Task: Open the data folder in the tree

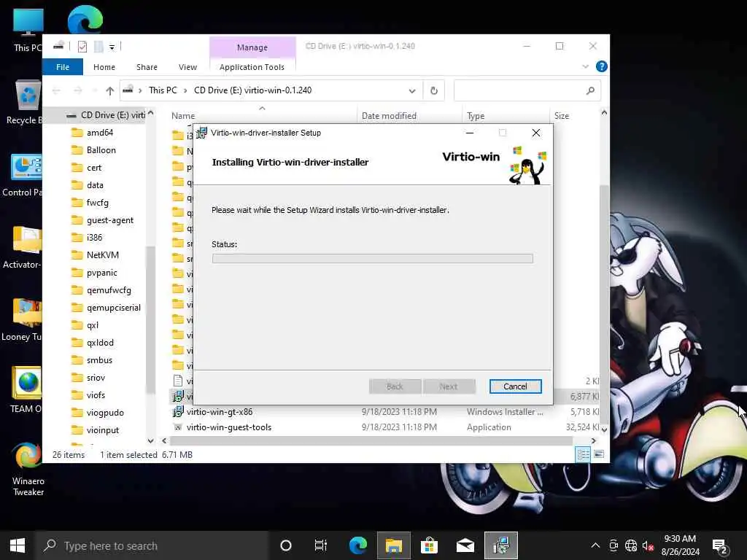Action: click(x=95, y=185)
